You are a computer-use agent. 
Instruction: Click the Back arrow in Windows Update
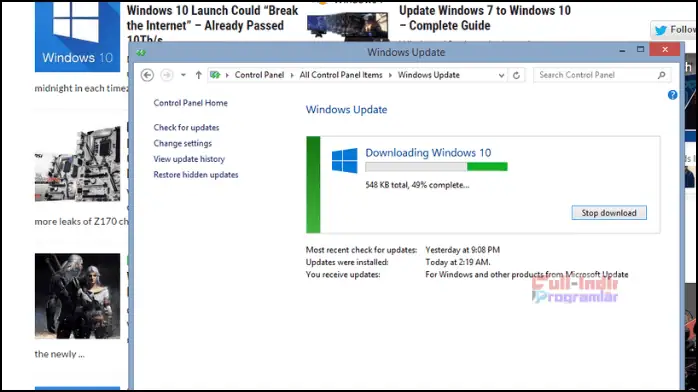click(147, 75)
